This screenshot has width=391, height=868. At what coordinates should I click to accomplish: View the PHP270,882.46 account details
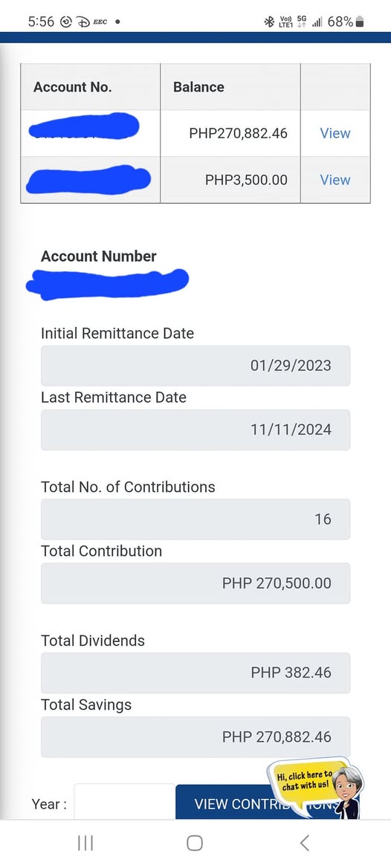click(x=335, y=134)
